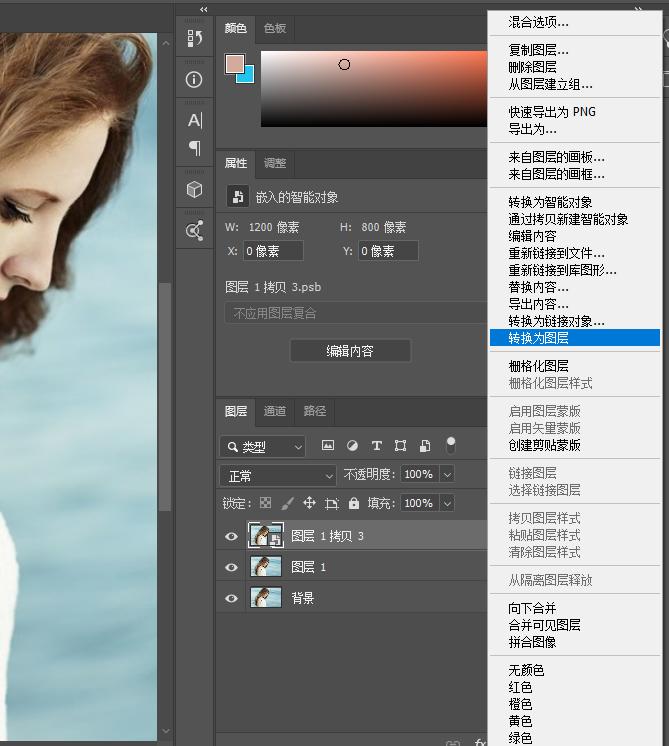669x746 pixels.
Task: Click the blue background color swatch
Action: (x=248, y=76)
